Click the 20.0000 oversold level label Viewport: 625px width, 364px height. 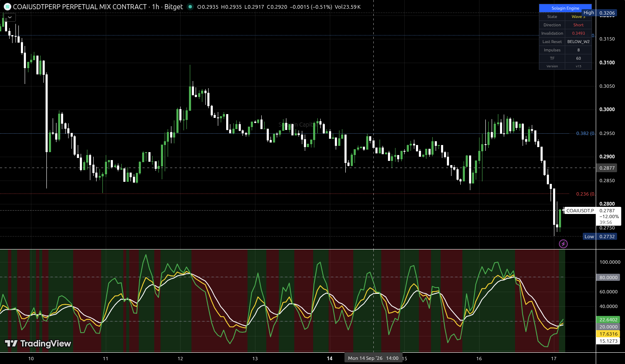tap(608, 327)
